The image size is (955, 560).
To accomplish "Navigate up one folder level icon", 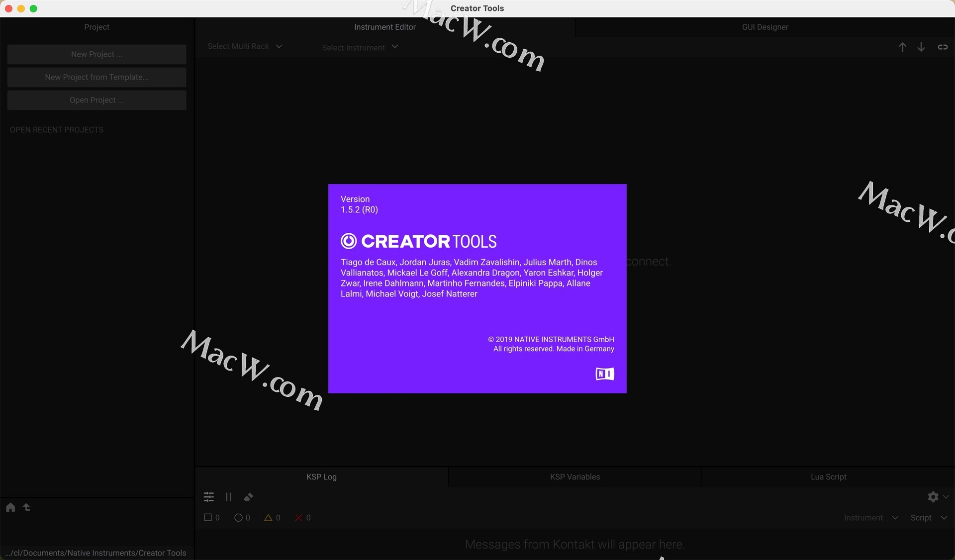I will [x=27, y=507].
